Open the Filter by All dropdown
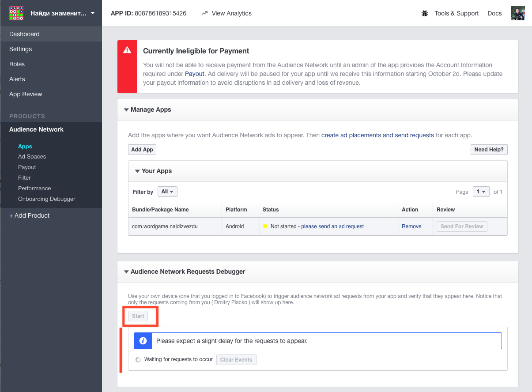The image size is (532, 392). tap(167, 192)
